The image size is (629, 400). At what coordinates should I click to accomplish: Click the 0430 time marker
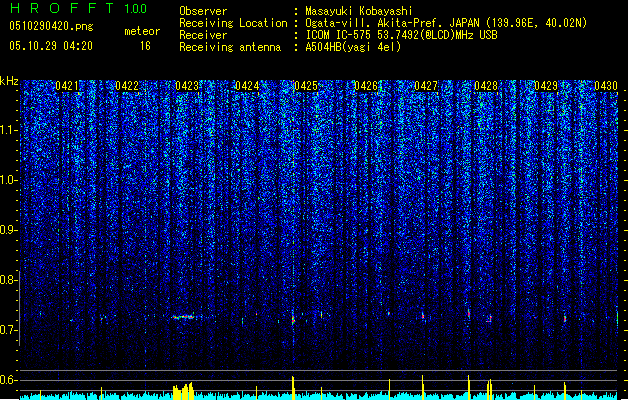(x=606, y=86)
